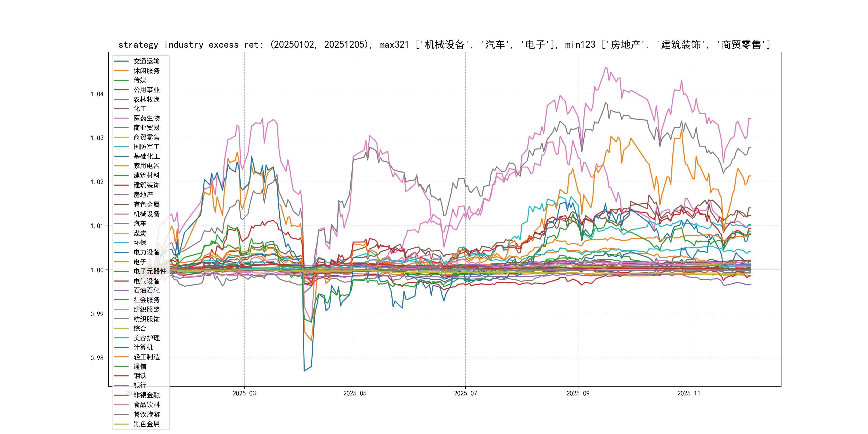Click the 0.98 y-axis tick label
This screenshot has width=868, height=434.
click(97, 358)
